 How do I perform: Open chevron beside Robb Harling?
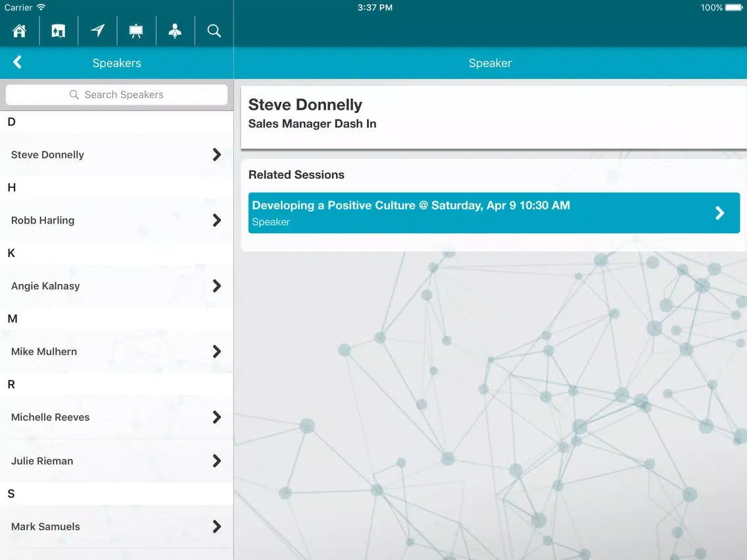(x=217, y=220)
